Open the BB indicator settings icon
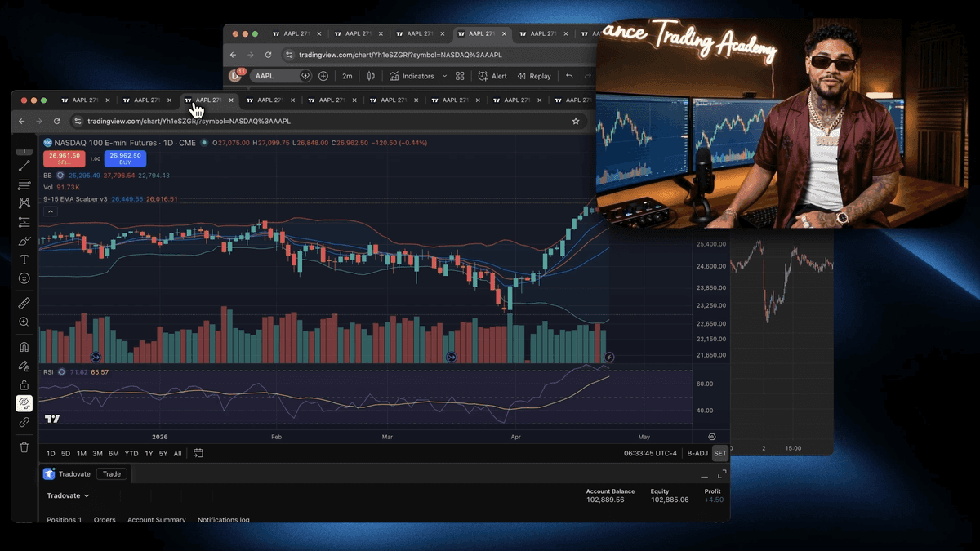 pyautogui.click(x=60, y=176)
